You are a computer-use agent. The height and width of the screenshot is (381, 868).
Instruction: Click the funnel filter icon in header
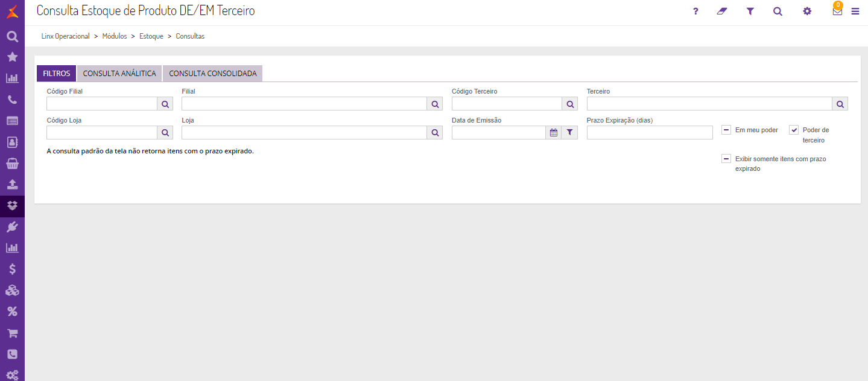point(750,11)
